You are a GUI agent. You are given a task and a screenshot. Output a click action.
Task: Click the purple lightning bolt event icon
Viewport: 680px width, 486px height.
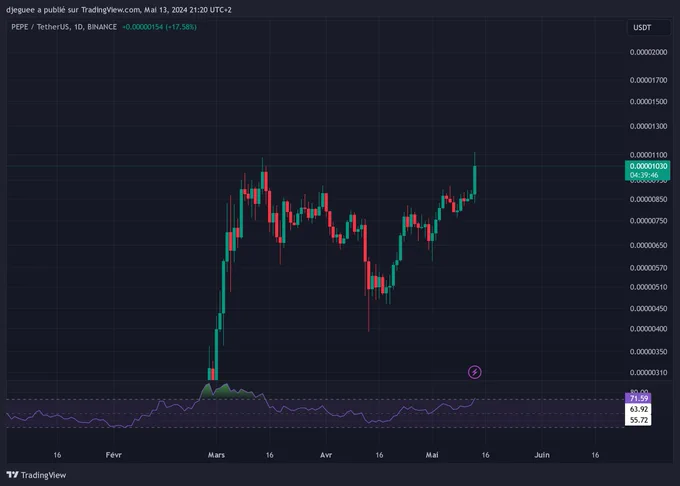pos(474,372)
